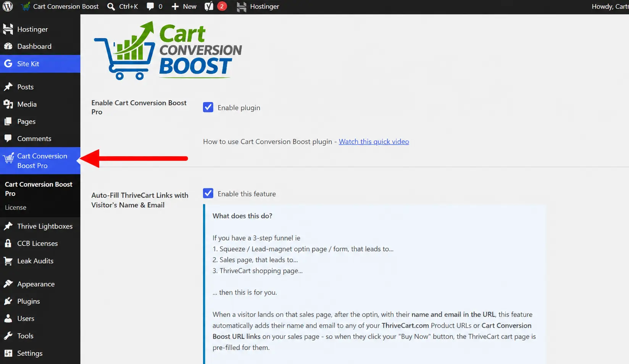Click the WordPress logo icon
This screenshot has width=629, height=364.
pos(8,6)
